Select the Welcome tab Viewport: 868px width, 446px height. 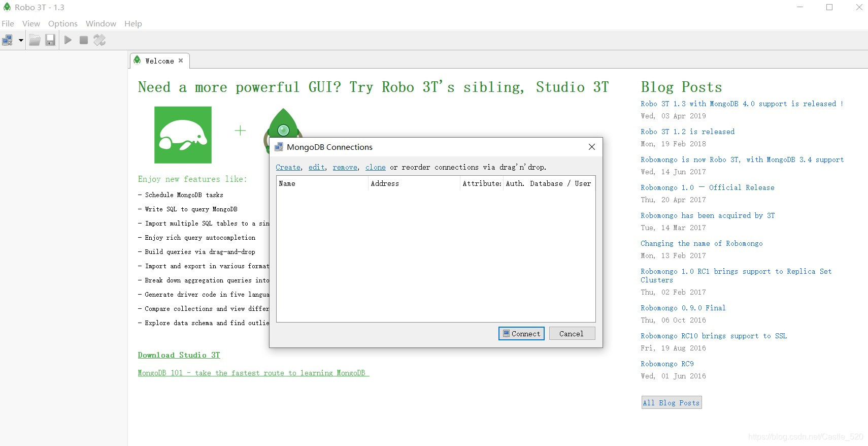[x=159, y=61]
